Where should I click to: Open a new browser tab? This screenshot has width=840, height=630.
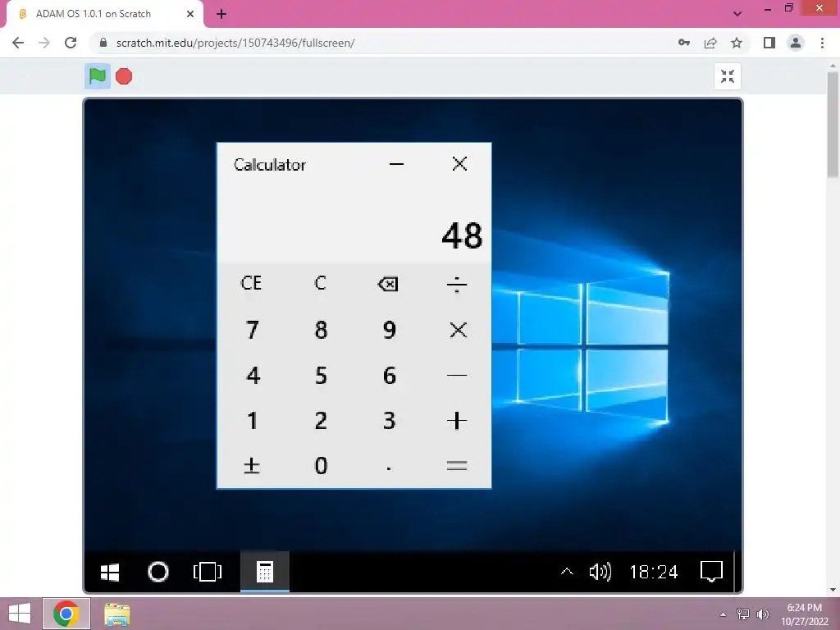click(221, 14)
